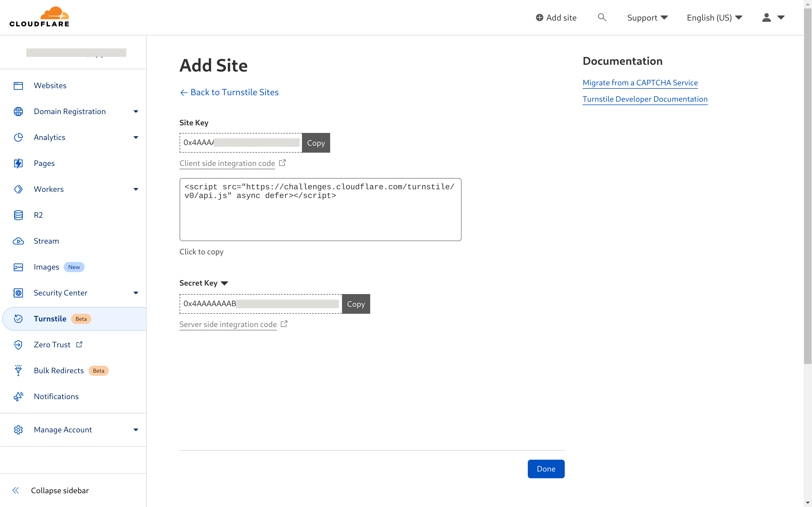Click the Bulk Redirects sidebar icon
Screen dimensions: 812x507
[x=18, y=370]
